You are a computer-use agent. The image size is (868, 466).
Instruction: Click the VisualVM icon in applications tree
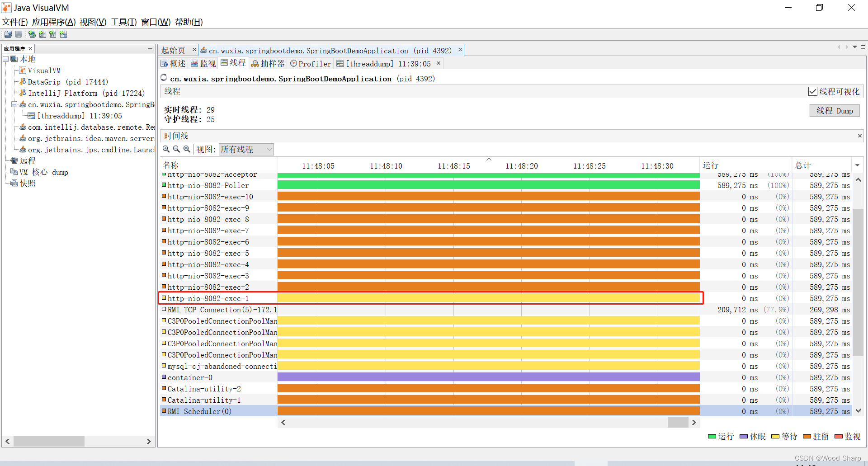(x=23, y=71)
